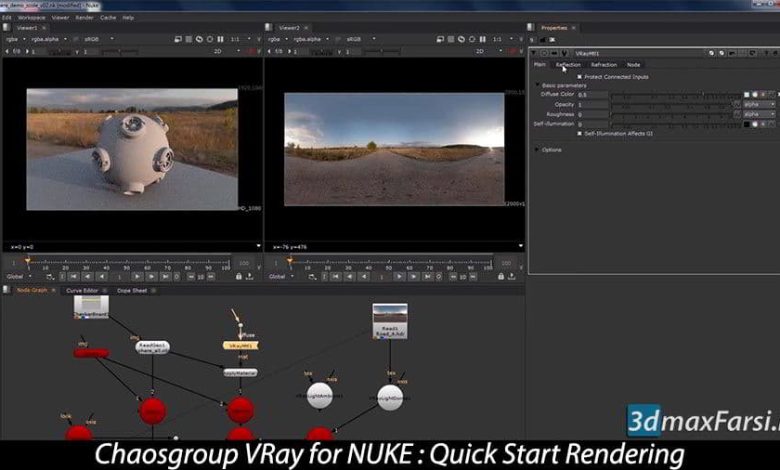Click Viewer2 timeline lock icon
Image resolution: width=780 pixels, height=470 pixels.
(x=501, y=276)
